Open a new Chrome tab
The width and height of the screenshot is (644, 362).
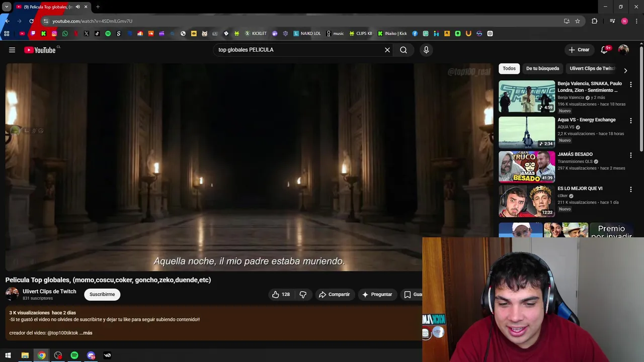click(x=98, y=7)
